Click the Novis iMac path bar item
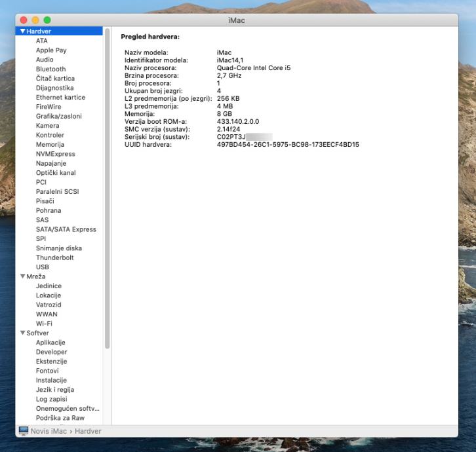 click(x=49, y=431)
